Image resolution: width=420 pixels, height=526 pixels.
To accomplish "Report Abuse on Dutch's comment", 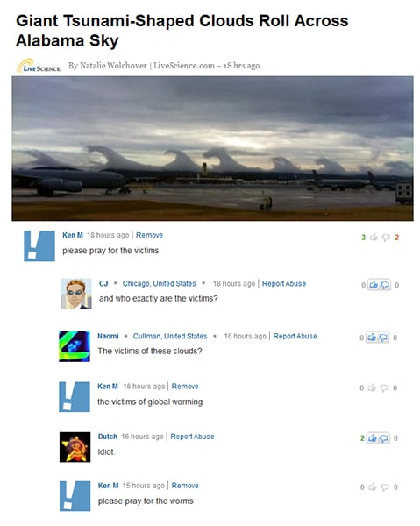I will [192, 437].
